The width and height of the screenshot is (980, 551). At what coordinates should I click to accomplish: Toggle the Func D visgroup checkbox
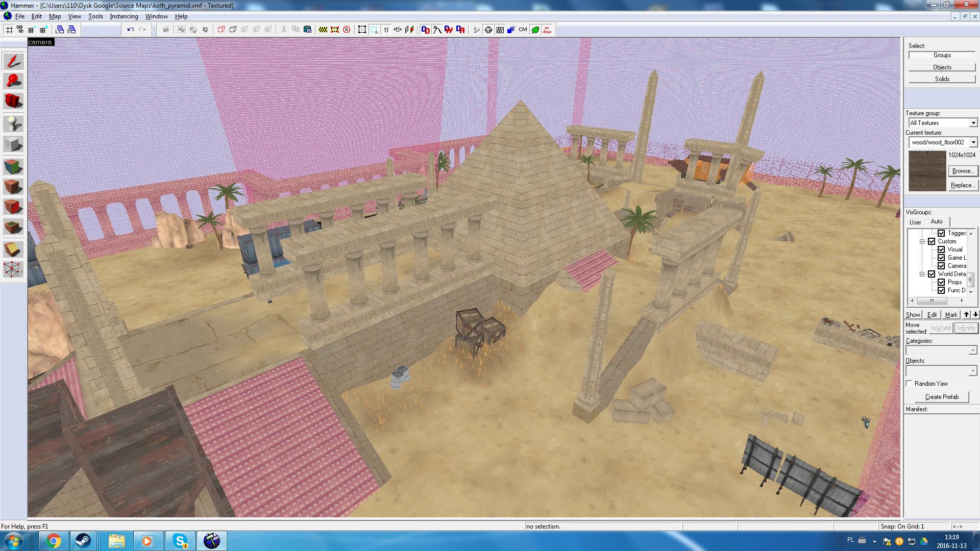point(941,290)
